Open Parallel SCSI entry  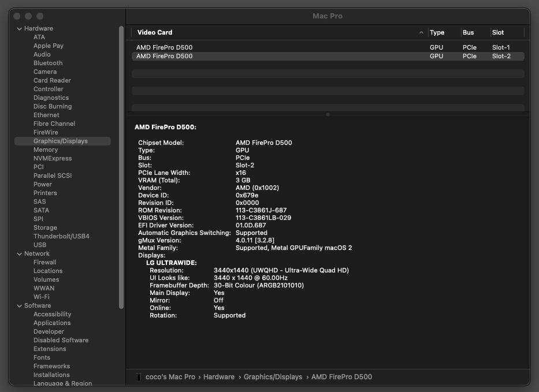pos(53,176)
